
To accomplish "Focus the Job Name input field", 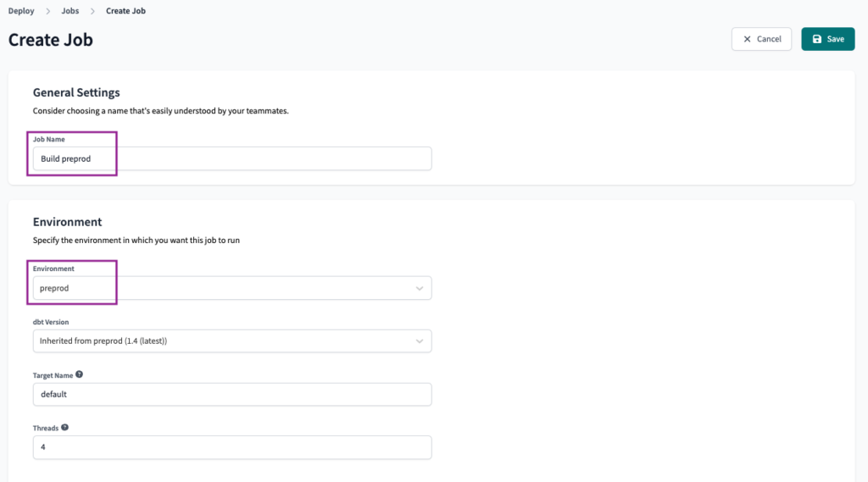I will 232,158.
